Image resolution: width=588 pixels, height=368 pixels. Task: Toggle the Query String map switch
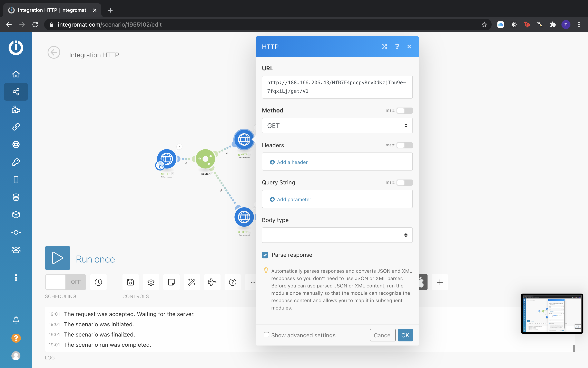[x=404, y=183]
